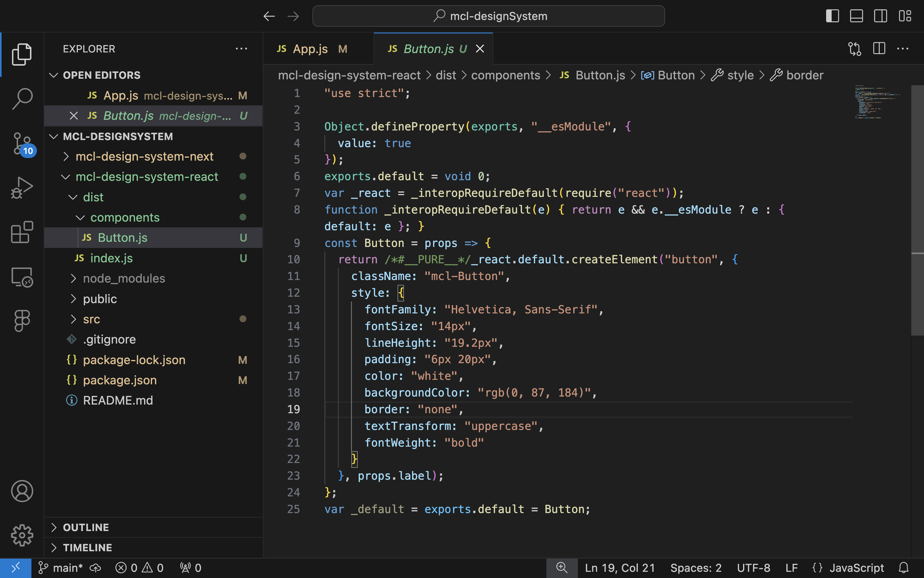Click the Split Editor Right icon
924x578 pixels.
pyautogui.click(x=879, y=49)
